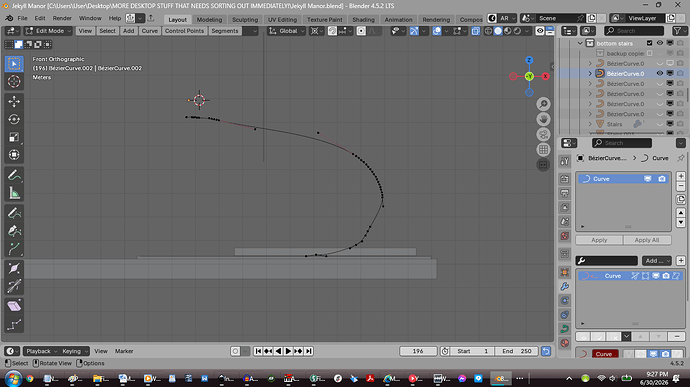Viewport: 690px width, 387px height.
Task: Open the Keying dropdown in timeline
Action: tap(74, 351)
